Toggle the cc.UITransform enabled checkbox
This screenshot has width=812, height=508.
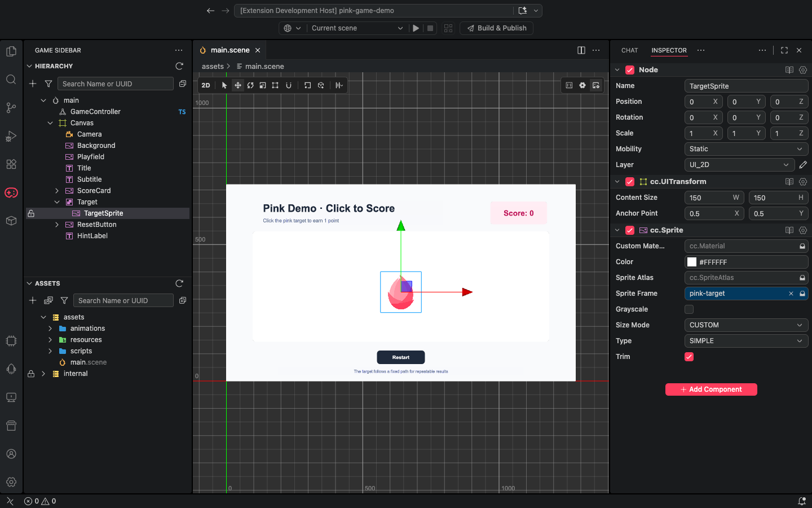point(630,182)
